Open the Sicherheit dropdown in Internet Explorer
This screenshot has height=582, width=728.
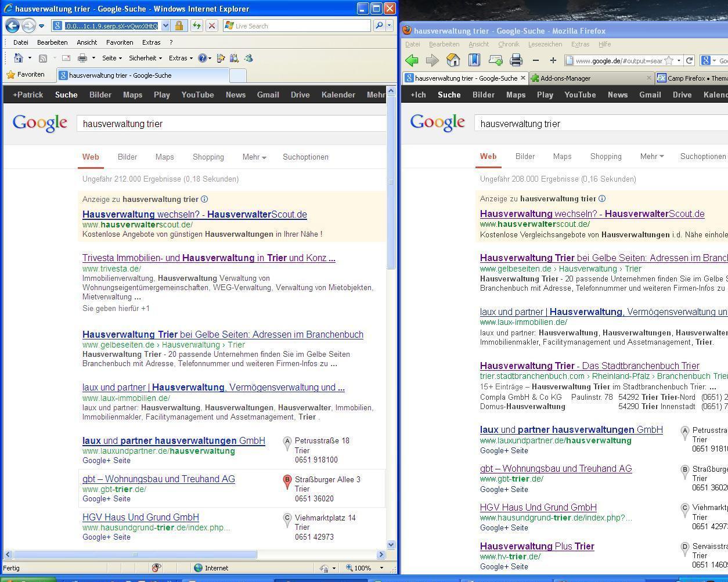coord(145,58)
